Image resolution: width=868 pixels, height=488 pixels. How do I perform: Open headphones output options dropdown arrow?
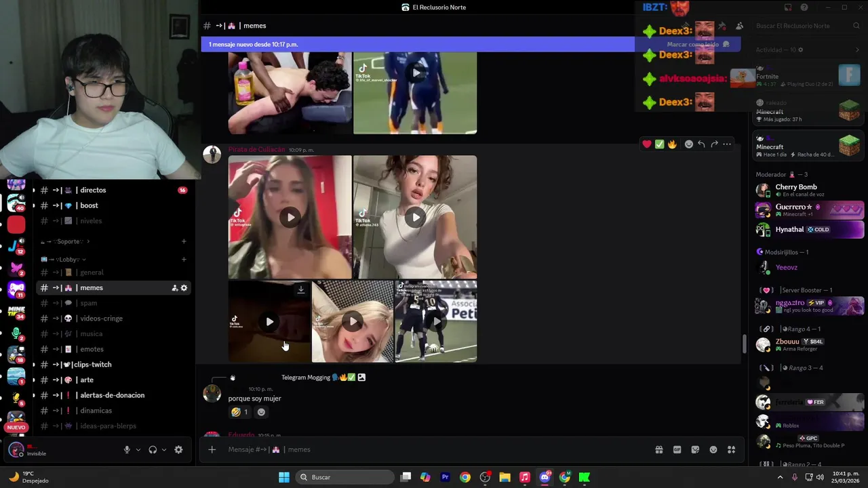[164, 449]
